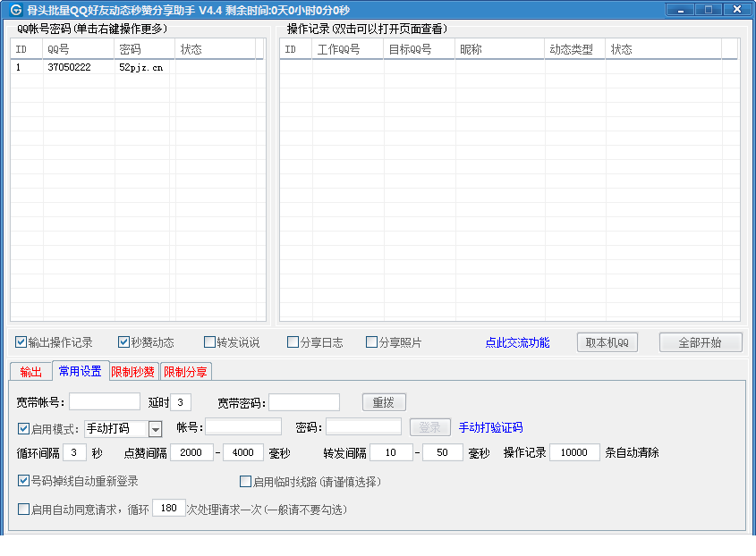
Task: Click the 密码 column header in account list
Action: click(145, 49)
